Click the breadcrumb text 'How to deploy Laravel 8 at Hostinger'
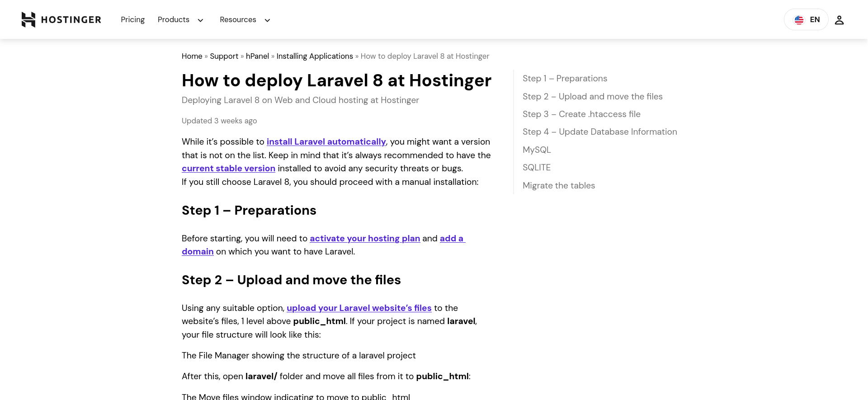Image resolution: width=868 pixels, height=400 pixels. [x=425, y=56]
